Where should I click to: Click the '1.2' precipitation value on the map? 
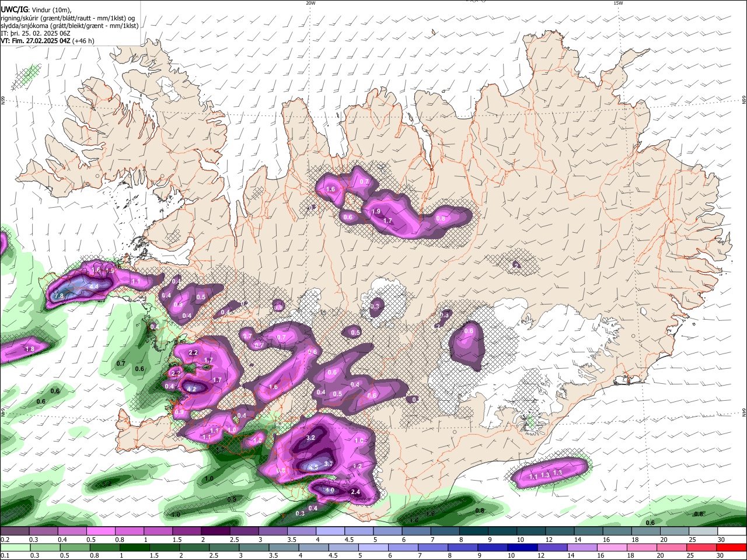(357, 466)
